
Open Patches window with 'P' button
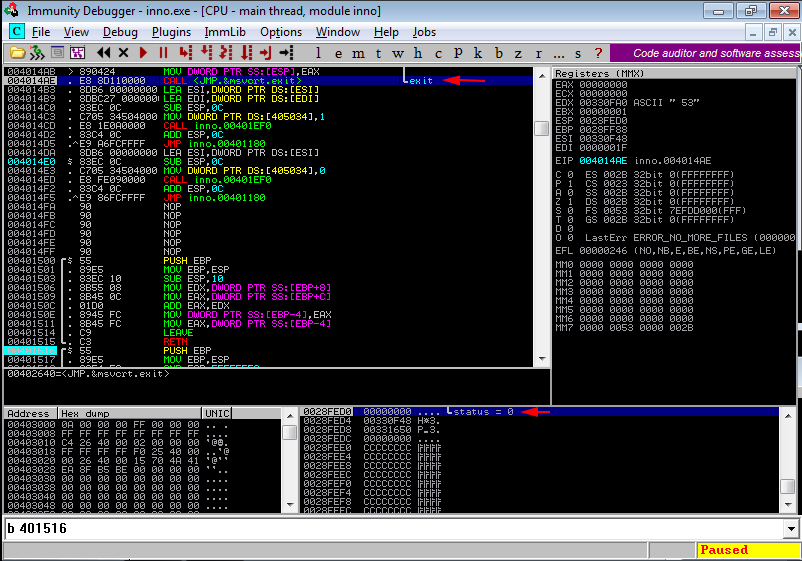tap(458, 53)
